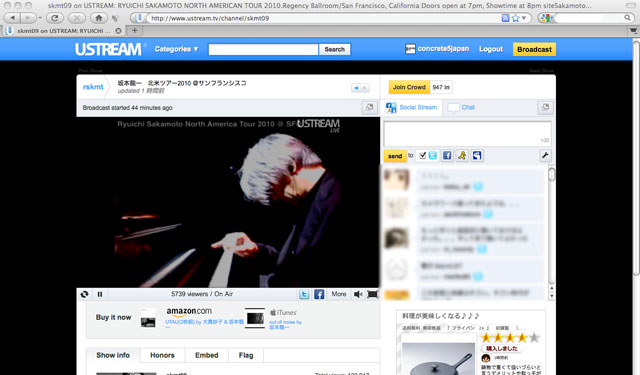This screenshot has height=375, width=640.
Task: Share stream via Twitter icon under video
Action: tap(304, 294)
